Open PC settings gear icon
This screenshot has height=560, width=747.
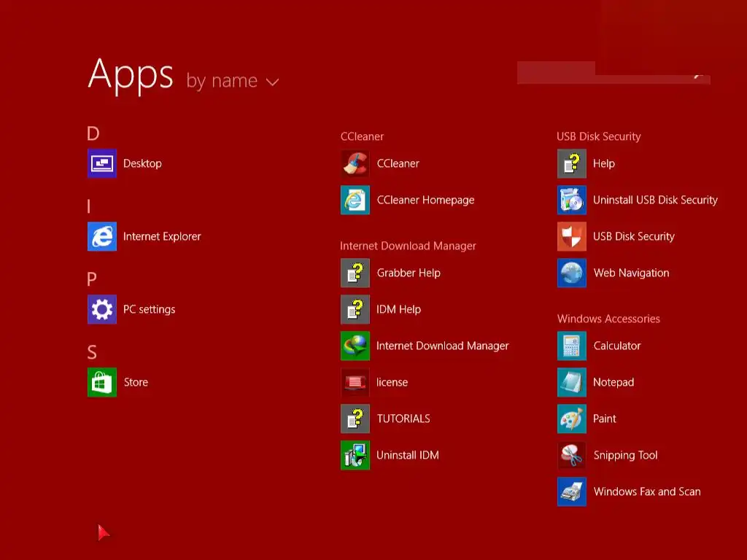pos(102,309)
